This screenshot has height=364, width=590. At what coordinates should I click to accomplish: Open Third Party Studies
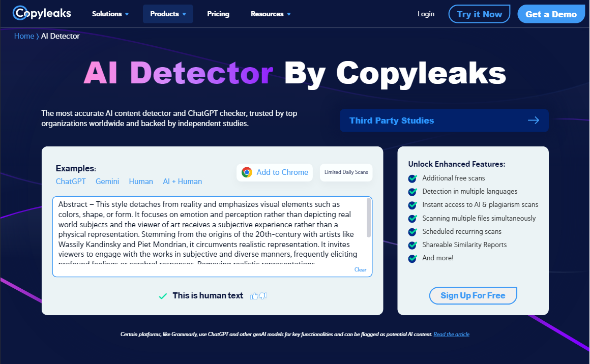[444, 120]
